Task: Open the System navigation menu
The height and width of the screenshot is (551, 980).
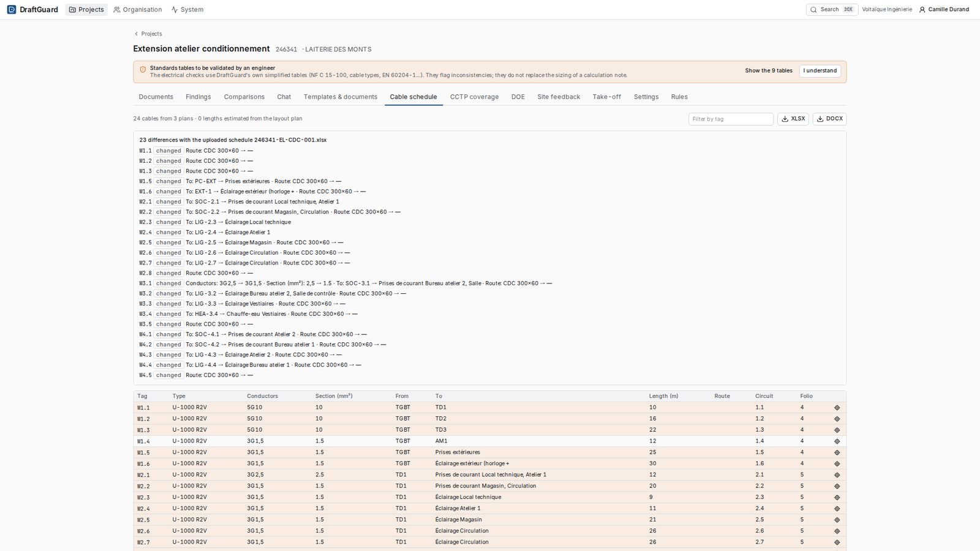Action: [x=187, y=10]
